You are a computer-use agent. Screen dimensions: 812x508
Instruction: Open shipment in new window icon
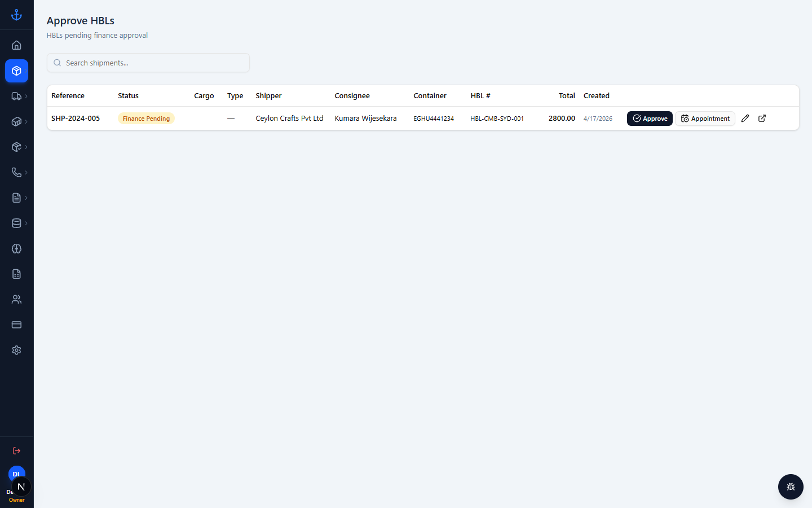coord(762,118)
